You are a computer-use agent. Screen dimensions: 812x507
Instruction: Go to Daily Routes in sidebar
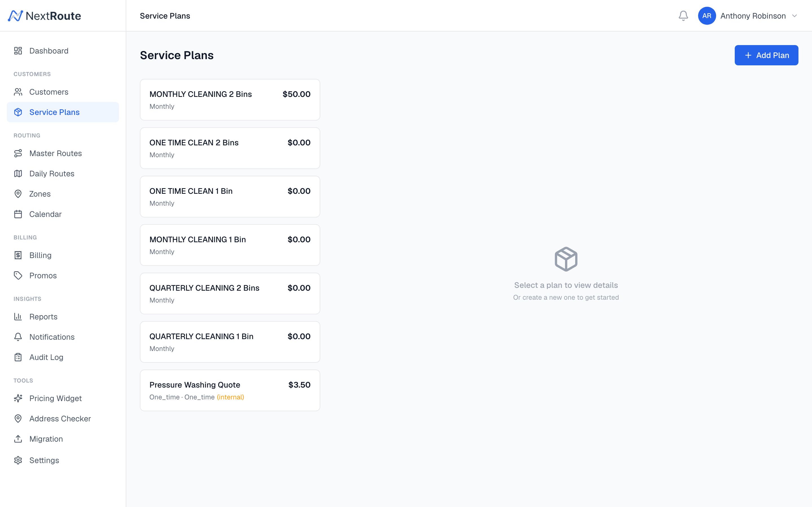tap(52, 174)
